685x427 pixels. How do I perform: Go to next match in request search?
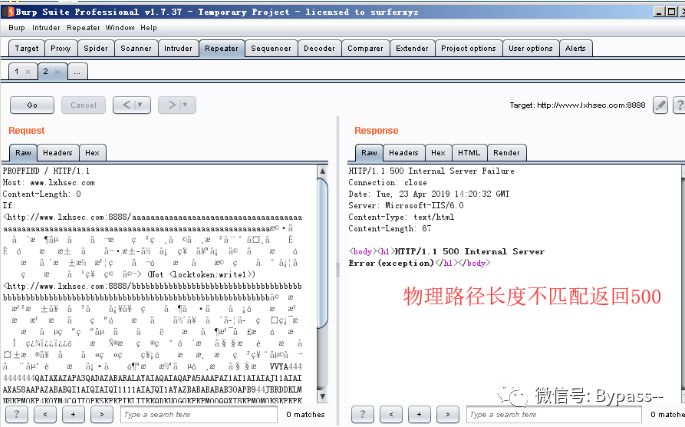(101, 414)
